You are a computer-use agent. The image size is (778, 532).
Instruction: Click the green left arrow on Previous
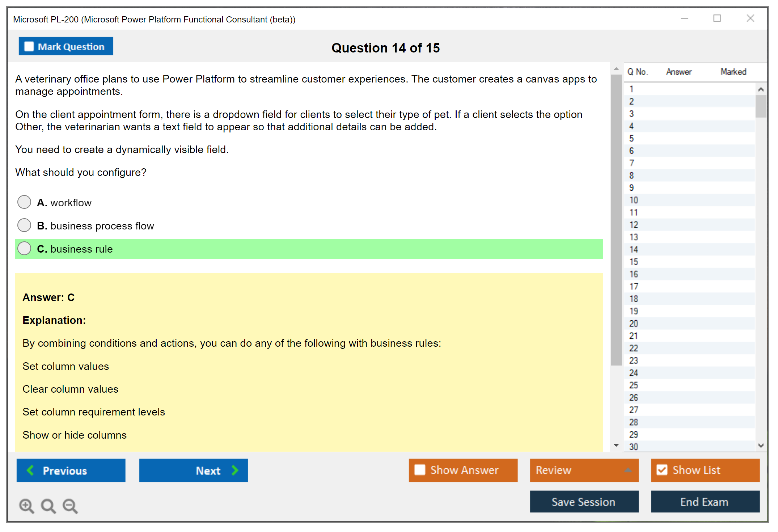pyautogui.click(x=30, y=470)
